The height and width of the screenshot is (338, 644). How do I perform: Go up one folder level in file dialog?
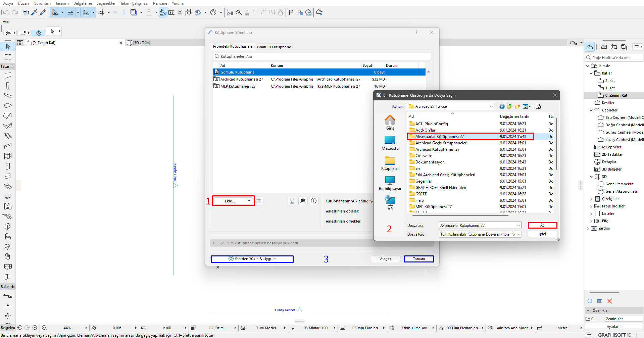509,106
